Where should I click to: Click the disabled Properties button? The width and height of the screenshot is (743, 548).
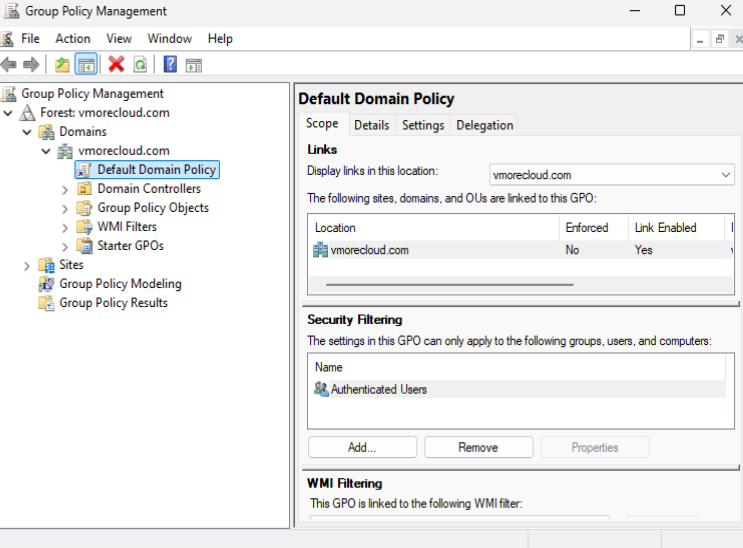coord(595,447)
